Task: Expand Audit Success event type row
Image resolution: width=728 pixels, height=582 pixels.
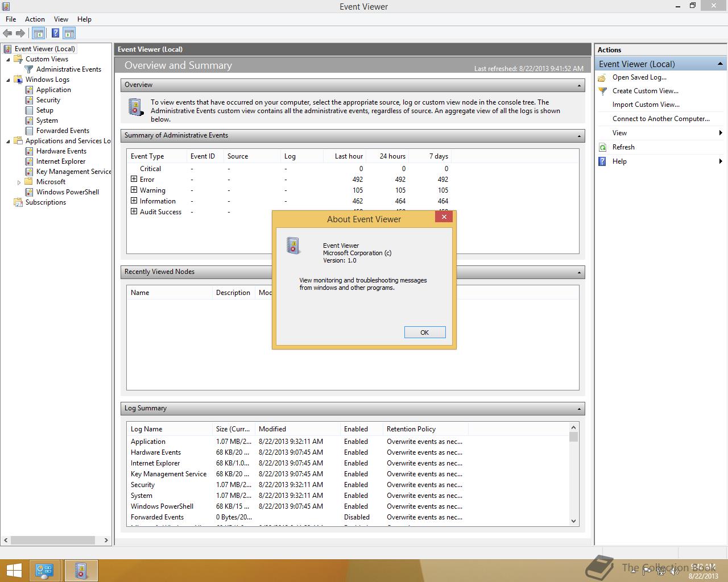Action: pyautogui.click(x=134, y=211)
